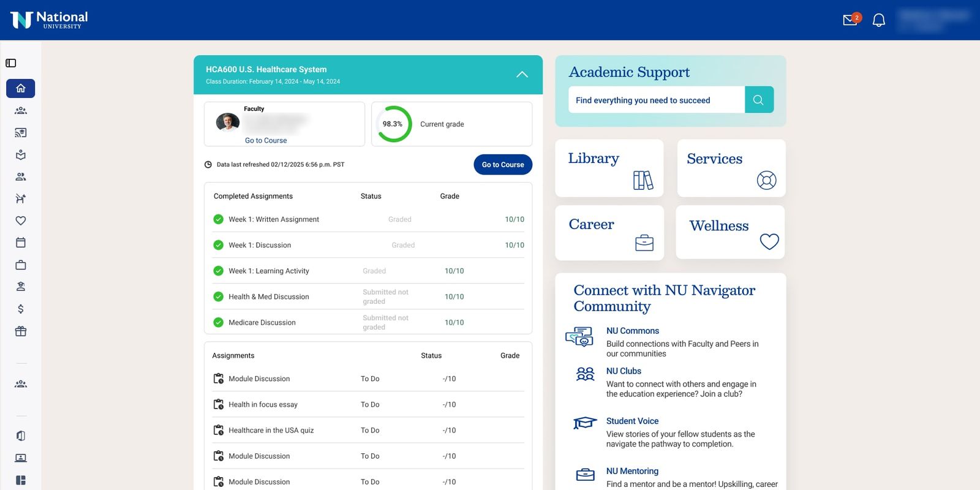Open the Library card
980x490 pixels.
pos(609,168)
